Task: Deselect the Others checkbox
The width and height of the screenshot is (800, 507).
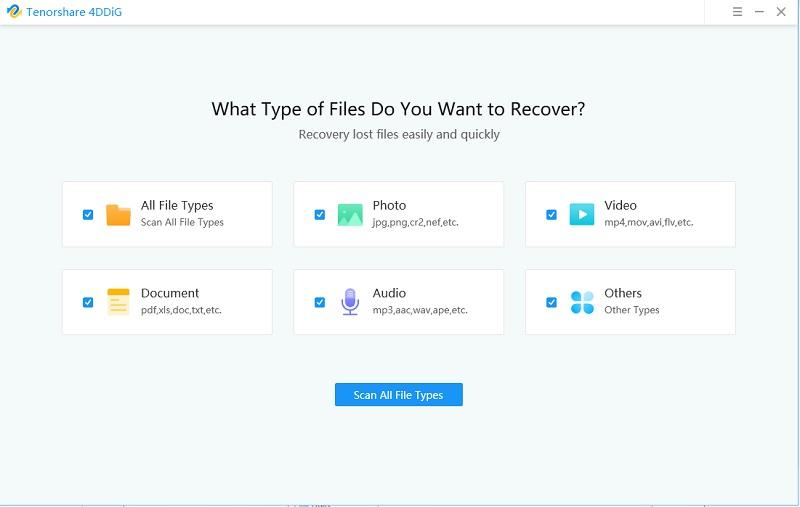Action: pyautogui.click(x=551, y=302)
